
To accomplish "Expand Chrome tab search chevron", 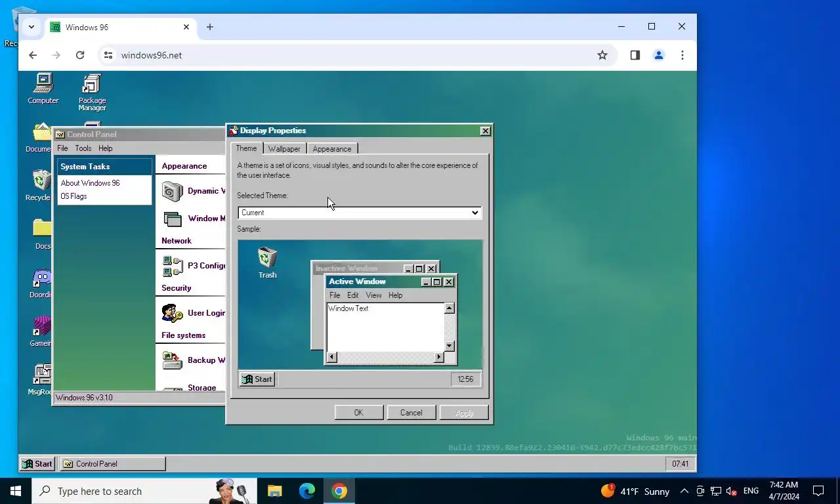I will point(31,27).
